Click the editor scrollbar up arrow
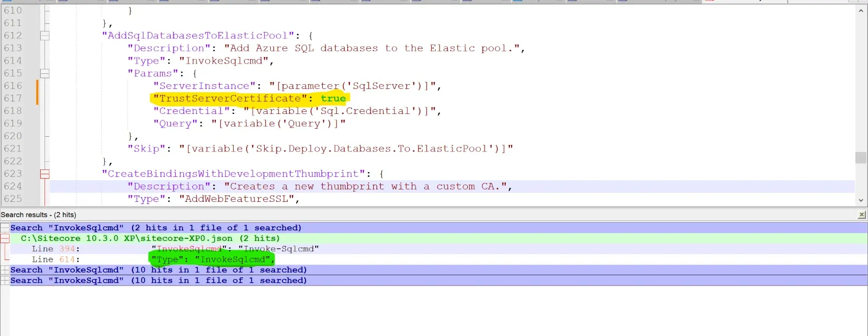 coord(861,11)
